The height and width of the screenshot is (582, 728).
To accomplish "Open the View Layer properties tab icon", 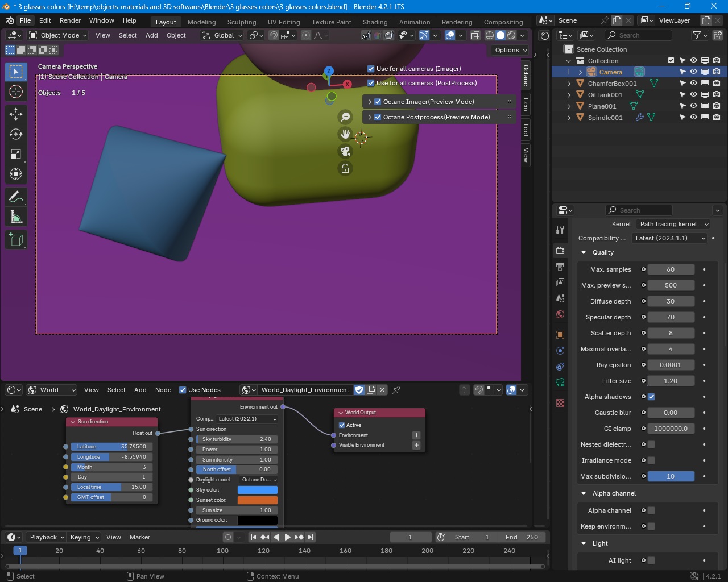I will click(560, 282).
